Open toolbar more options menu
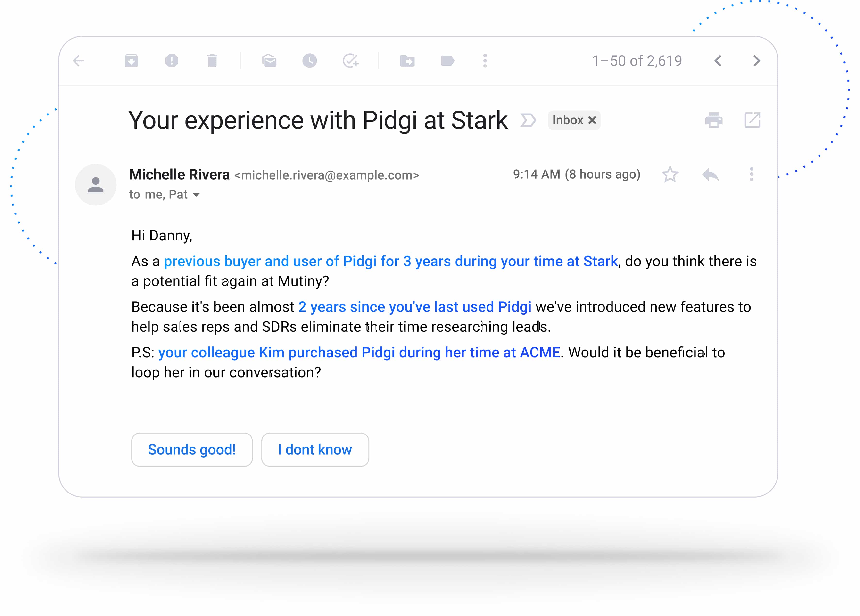Screen dimensions: 860x616 [485, 61]
